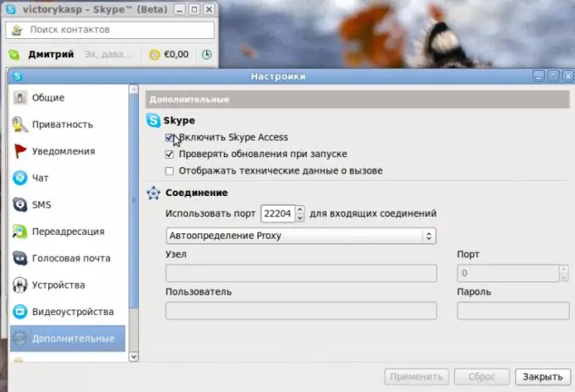Click the call forwarding icon beside Переадресация

click(x=19, y=231)
